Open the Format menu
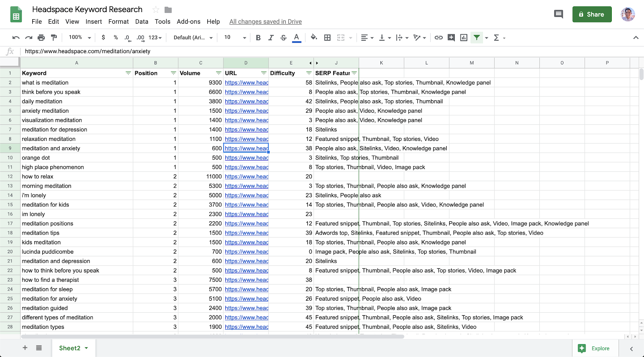 119,22
